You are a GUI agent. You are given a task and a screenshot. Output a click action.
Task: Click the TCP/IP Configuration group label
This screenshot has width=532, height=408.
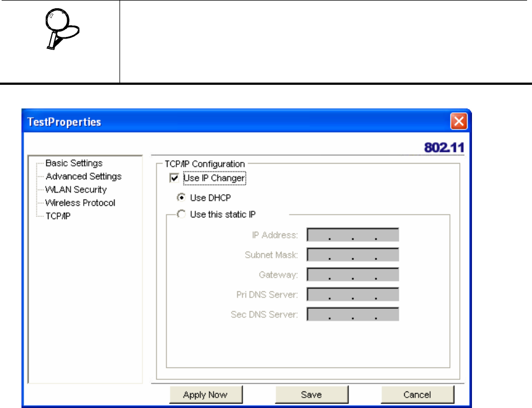pos(204,164)
